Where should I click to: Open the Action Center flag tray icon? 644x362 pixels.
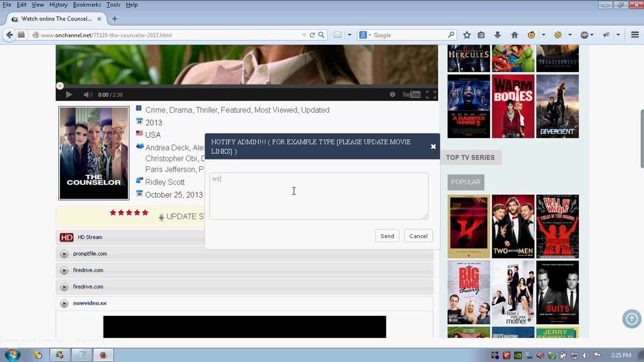coord(598,355)
